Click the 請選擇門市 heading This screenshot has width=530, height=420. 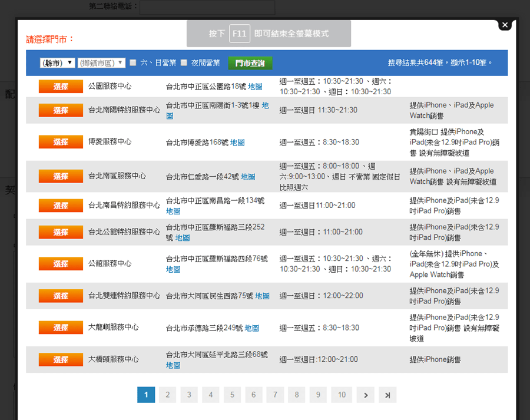click(50, 39)
